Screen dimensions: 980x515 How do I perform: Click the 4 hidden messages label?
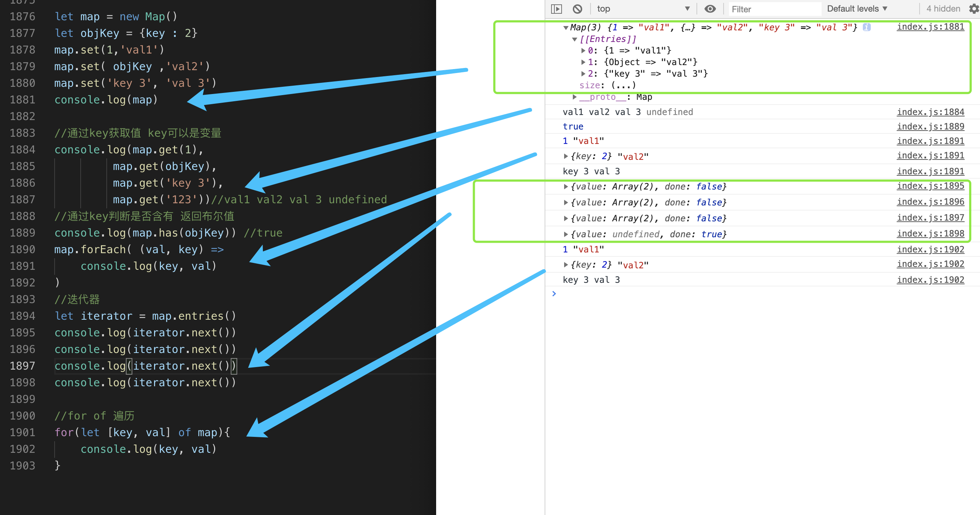[x=943, y=9]
